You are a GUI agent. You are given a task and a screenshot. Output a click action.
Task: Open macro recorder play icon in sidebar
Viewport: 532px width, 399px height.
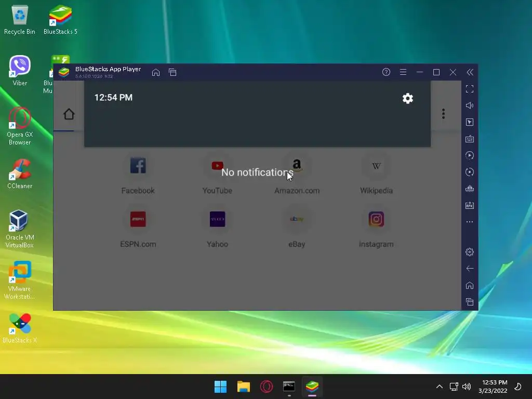pos(470,155)
